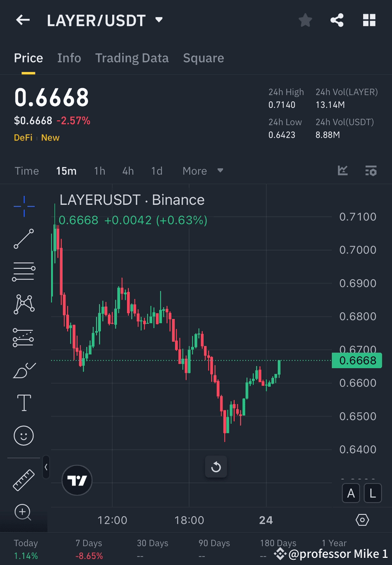
Task: Toggle the L log-scale button
Action: tap(373, 493)
